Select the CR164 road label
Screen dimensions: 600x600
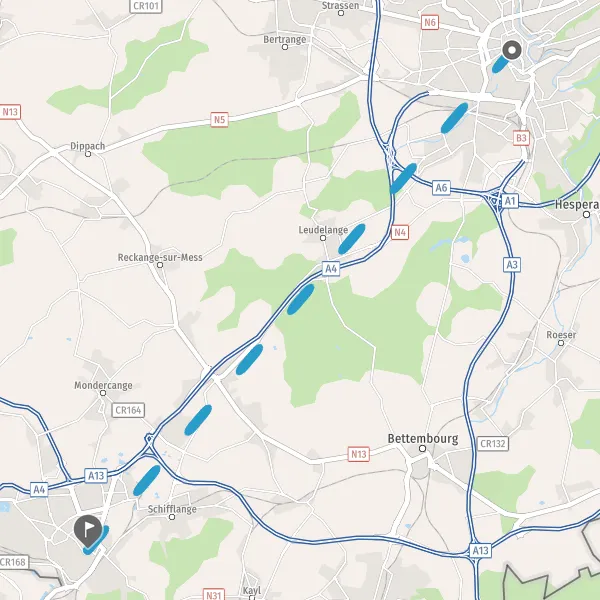pyautogui.click(x=128, y=410)
